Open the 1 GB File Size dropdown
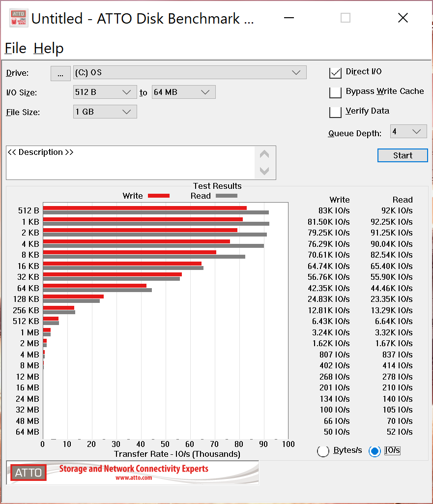The width and height of the screenshot is (433, 504). 105,112
